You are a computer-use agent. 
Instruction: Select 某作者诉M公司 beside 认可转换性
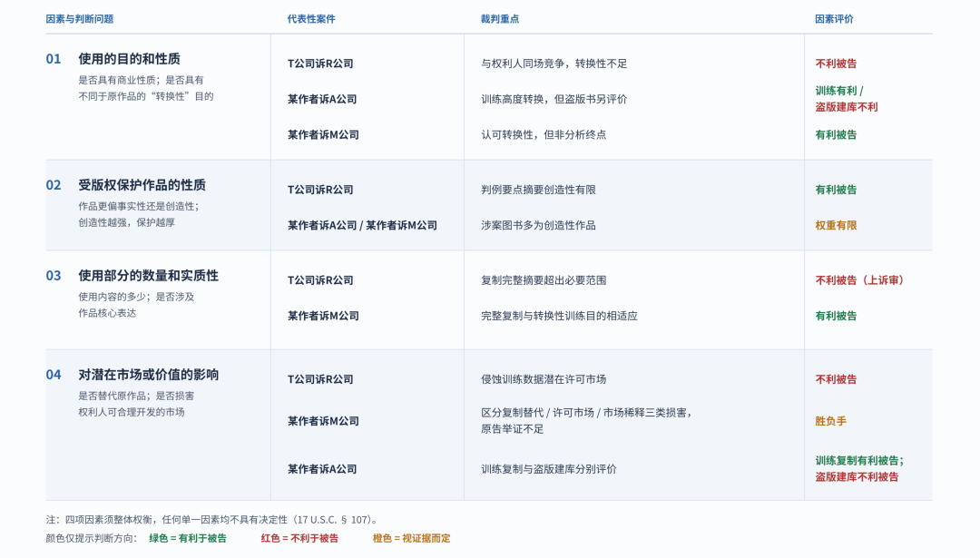pos(323,135)
